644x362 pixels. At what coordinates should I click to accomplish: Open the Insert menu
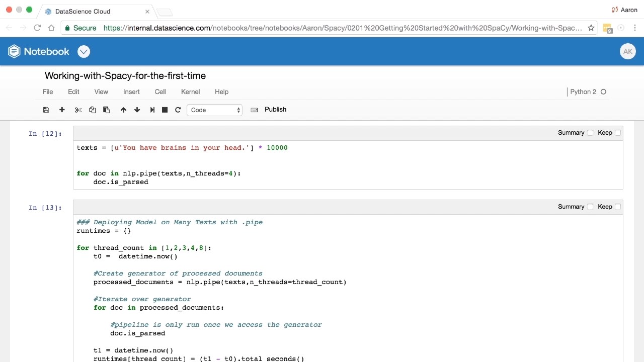131,92
